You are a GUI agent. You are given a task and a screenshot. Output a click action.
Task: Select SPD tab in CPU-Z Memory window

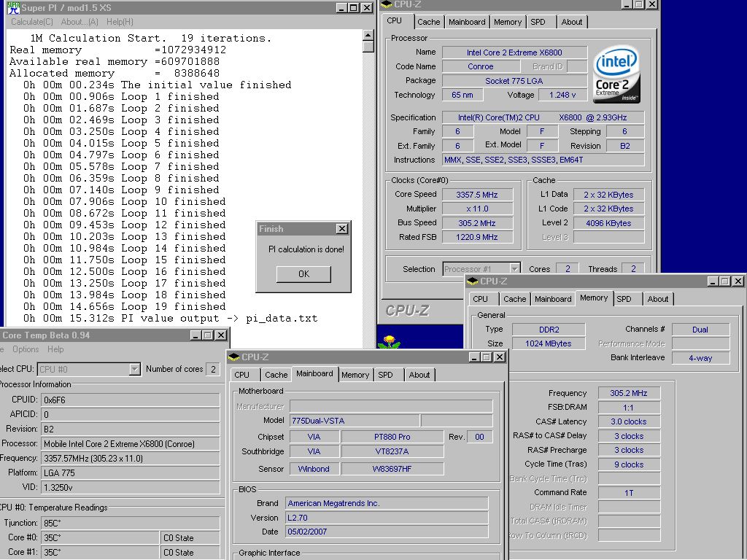(624, 299)
